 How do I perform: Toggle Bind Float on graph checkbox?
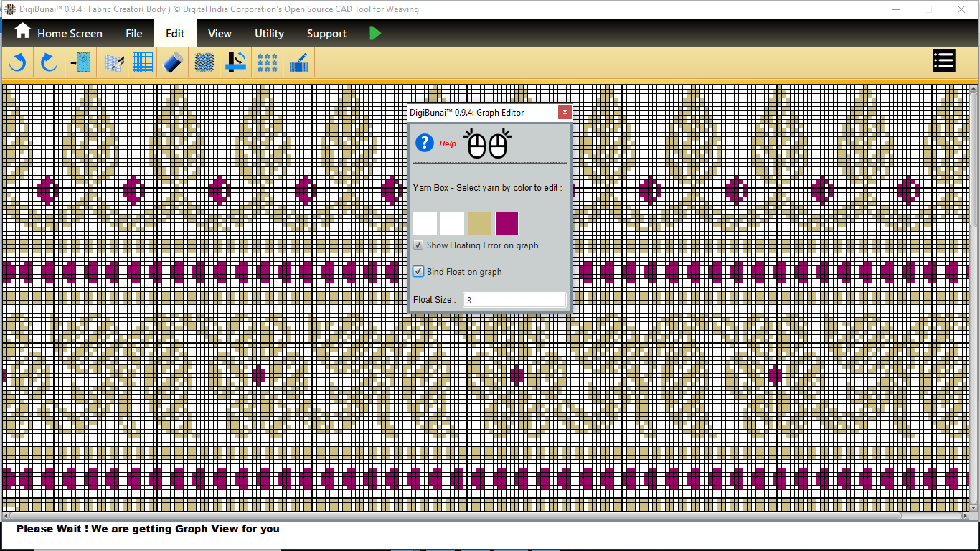click(x=418, y=272)
